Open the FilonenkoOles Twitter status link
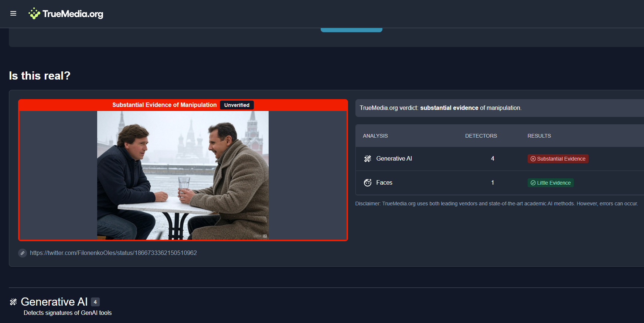The width and height of the screenshot is (644, 323). (113, 253)
